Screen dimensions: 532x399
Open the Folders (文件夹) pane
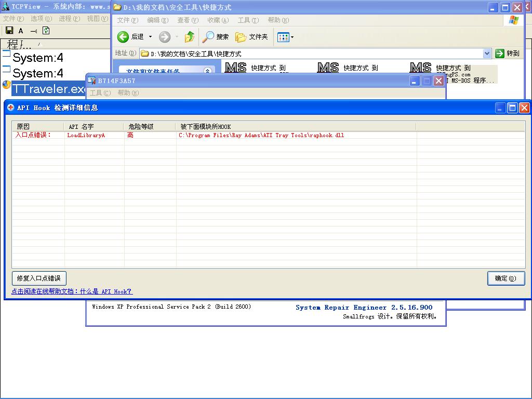252,37
